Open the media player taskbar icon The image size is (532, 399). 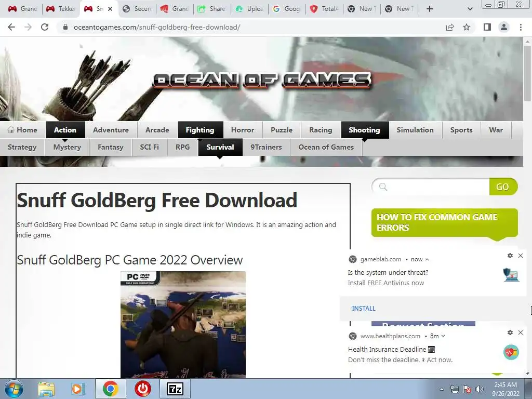point(77,389)
